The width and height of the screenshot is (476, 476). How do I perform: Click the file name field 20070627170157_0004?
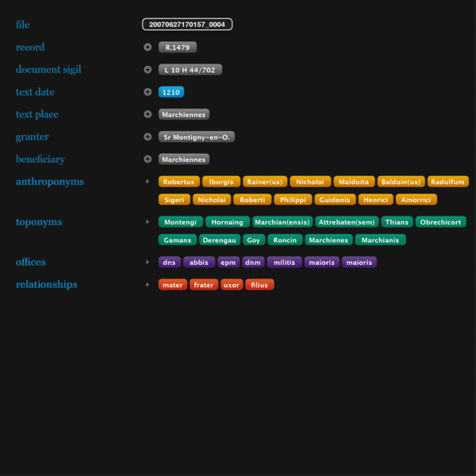pos(187,25)
